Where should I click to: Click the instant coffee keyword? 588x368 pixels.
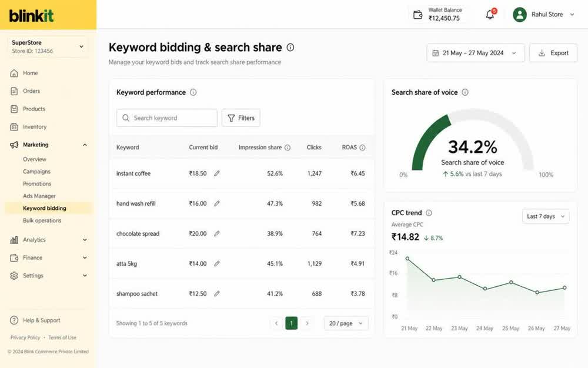tap(133, 173)
